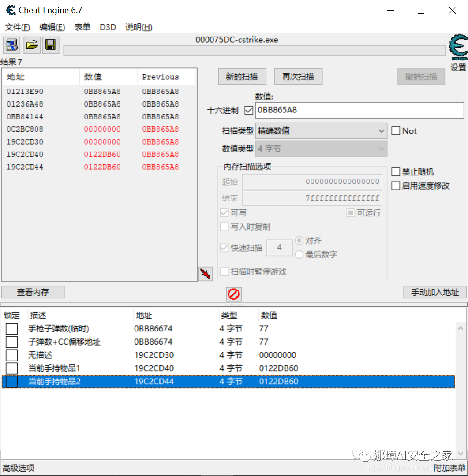Open the 文件(F) menu
This screenshot has height=476, width=468.
pos(17,27)
